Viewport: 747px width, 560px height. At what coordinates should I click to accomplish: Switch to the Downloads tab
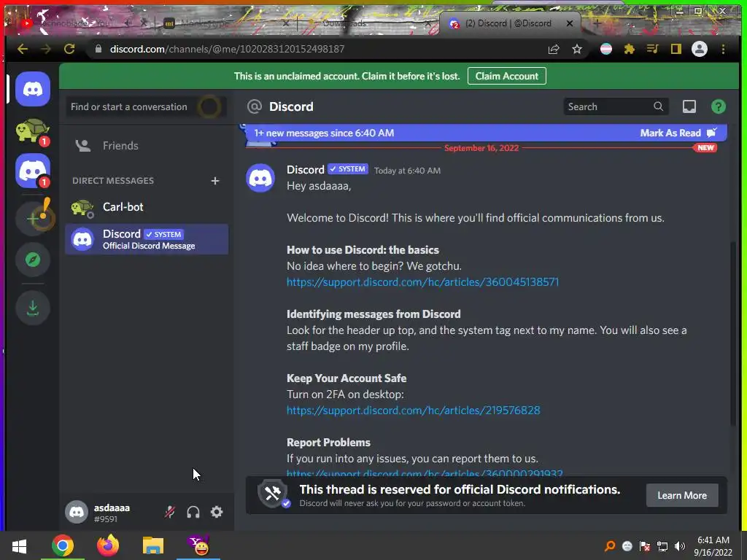[x=367, y=23]
